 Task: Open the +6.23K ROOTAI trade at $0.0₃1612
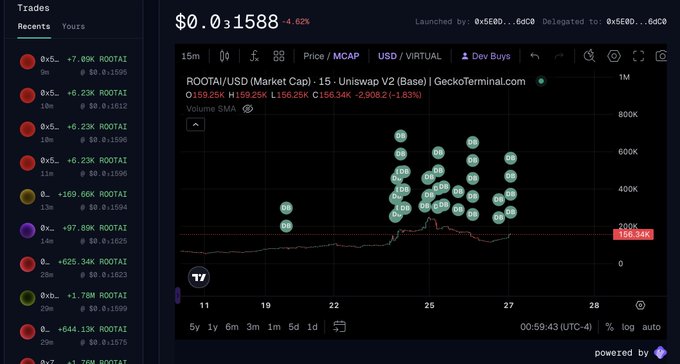[x=74, y=99]
